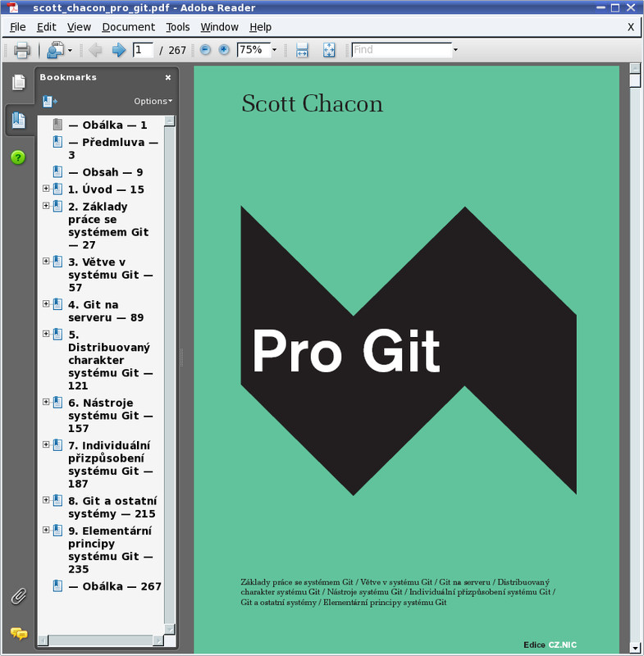
Task: Click document scrollbar down arrow
Action: point(635,647)
